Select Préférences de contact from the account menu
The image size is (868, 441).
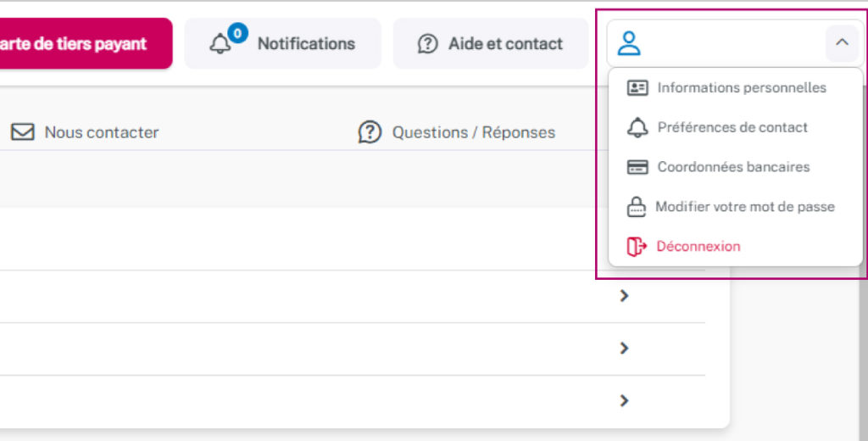(x=732, y=127)
